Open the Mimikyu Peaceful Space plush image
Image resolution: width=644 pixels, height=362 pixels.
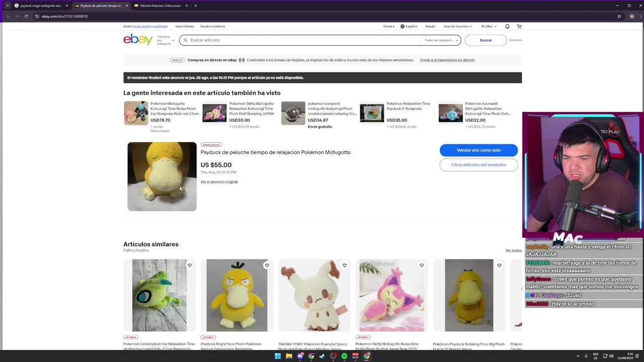(314, 296)
